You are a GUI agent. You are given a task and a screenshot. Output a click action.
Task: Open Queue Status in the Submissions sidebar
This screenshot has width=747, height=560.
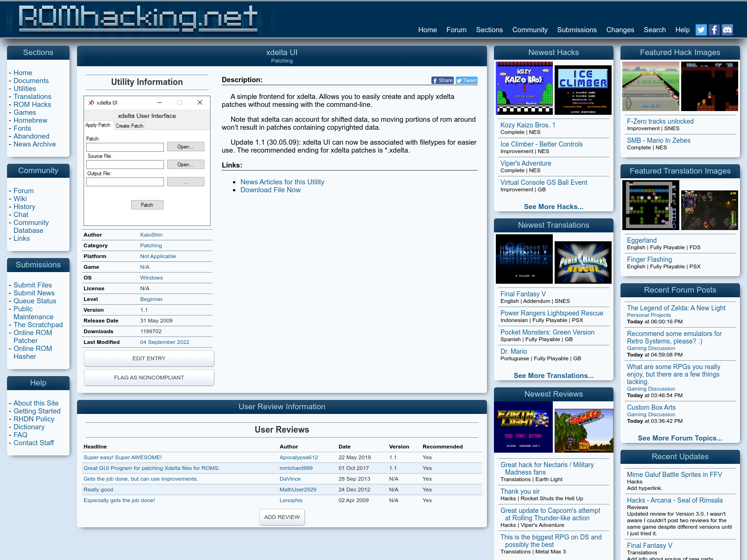coord(35,301)
